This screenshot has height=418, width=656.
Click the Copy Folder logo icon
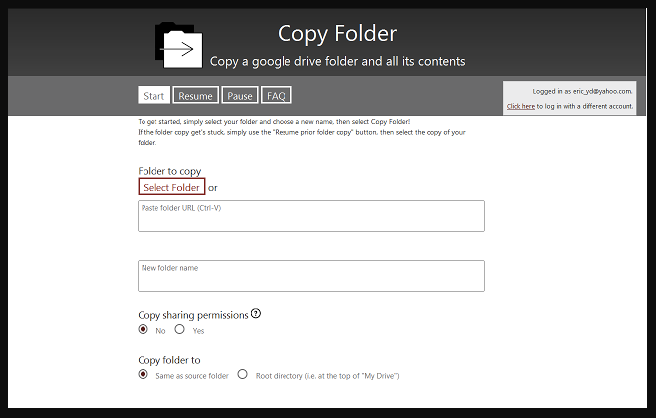pyautogui.click(x=179, y=45)
